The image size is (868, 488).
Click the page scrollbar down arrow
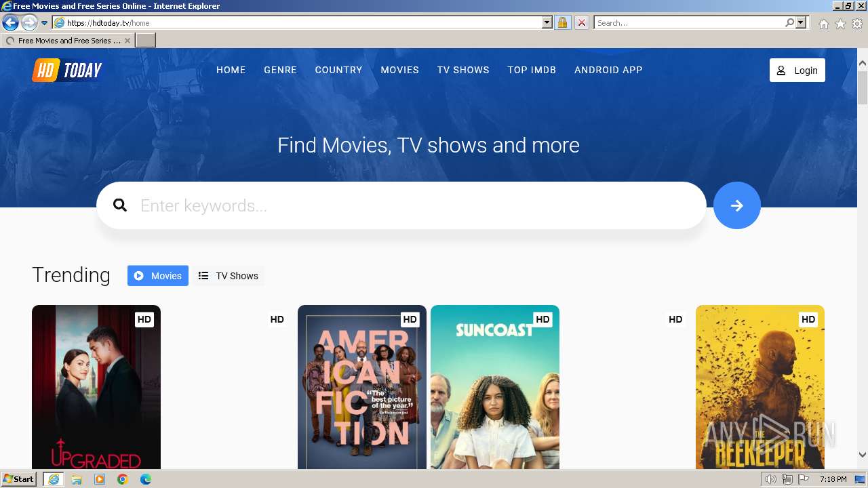coord(863,455)
